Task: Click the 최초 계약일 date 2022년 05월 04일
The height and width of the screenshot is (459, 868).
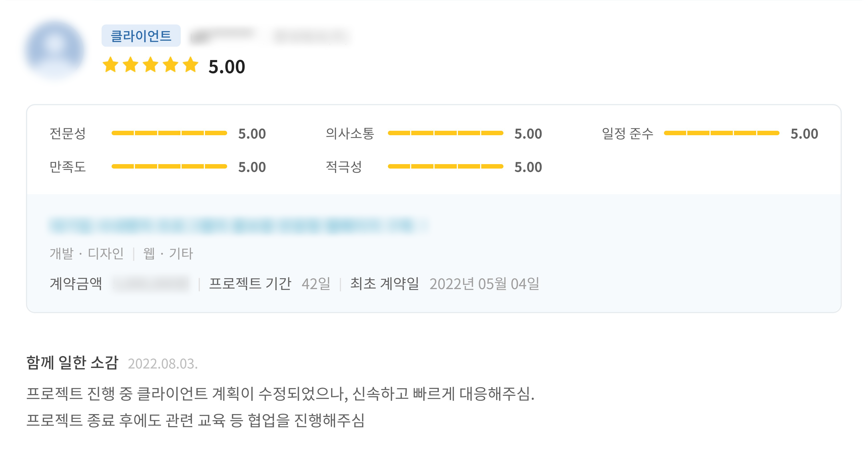Action: pyautogui.click(x=484, y=284)
